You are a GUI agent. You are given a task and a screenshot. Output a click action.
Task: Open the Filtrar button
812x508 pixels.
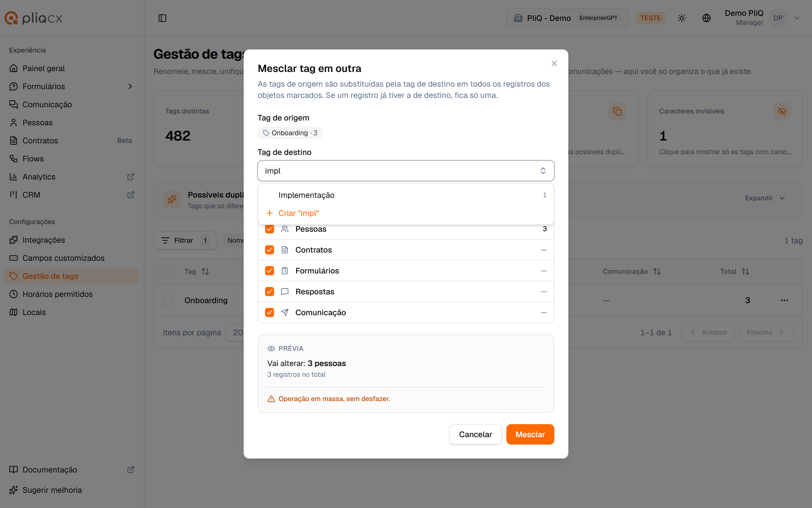(x=185, y=240)
